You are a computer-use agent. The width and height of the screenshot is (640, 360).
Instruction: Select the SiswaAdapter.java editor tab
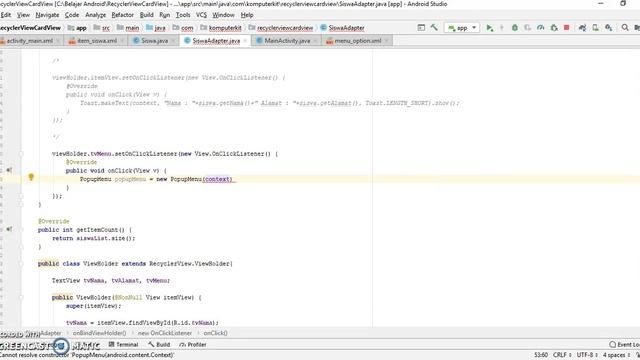(x=216, y=41)
